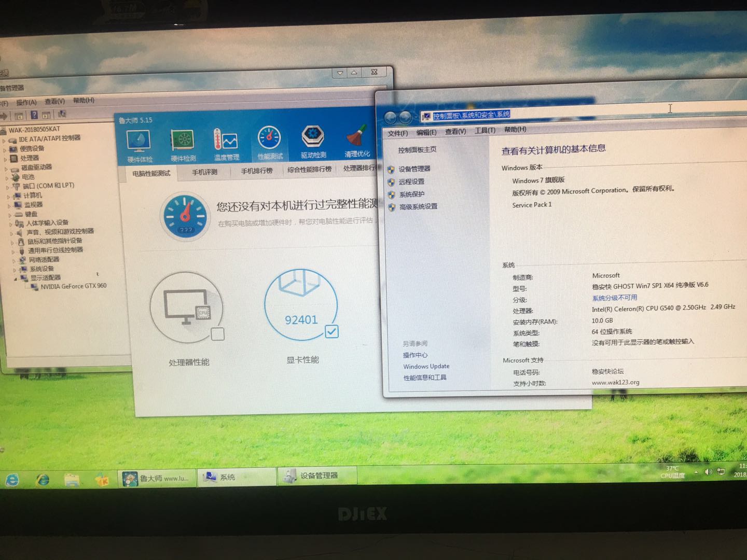Open 工具(T) menu in System window
The image size is (747, 560).
(x=485, y=130)
